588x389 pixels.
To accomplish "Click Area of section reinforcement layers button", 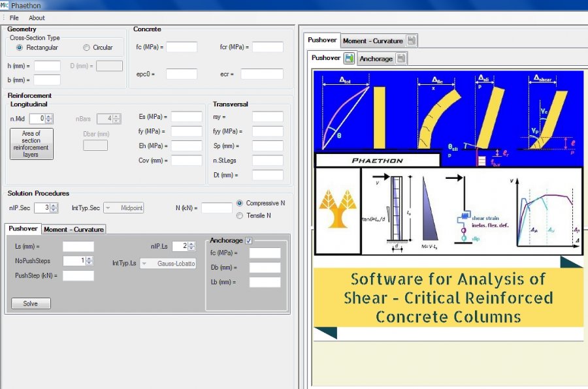I will 31,144.
